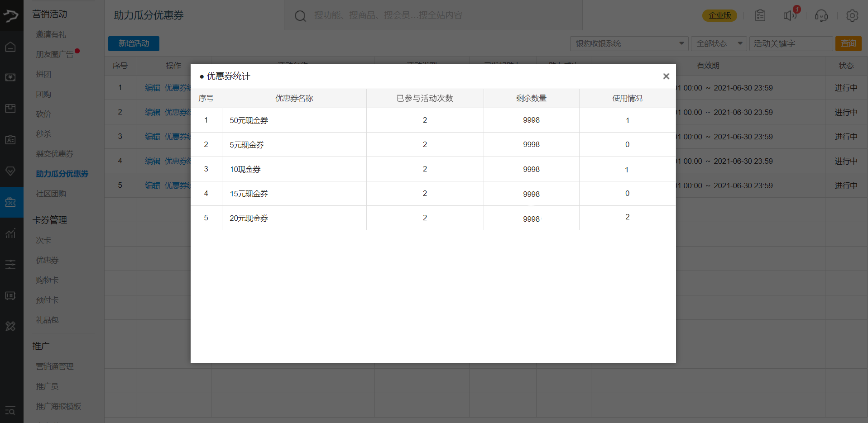Viewport: 868px width, 423px height.
Task: Click the 活动关键字 input field
Action: click(x=791, y=43)
